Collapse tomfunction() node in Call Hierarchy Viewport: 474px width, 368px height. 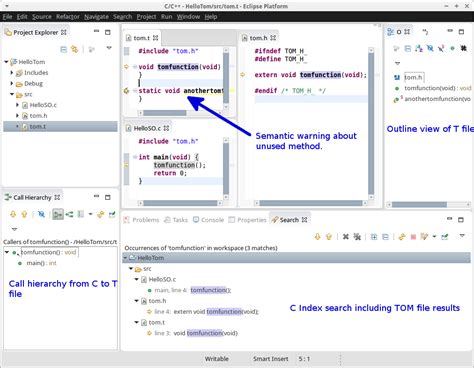coord(7,252)
